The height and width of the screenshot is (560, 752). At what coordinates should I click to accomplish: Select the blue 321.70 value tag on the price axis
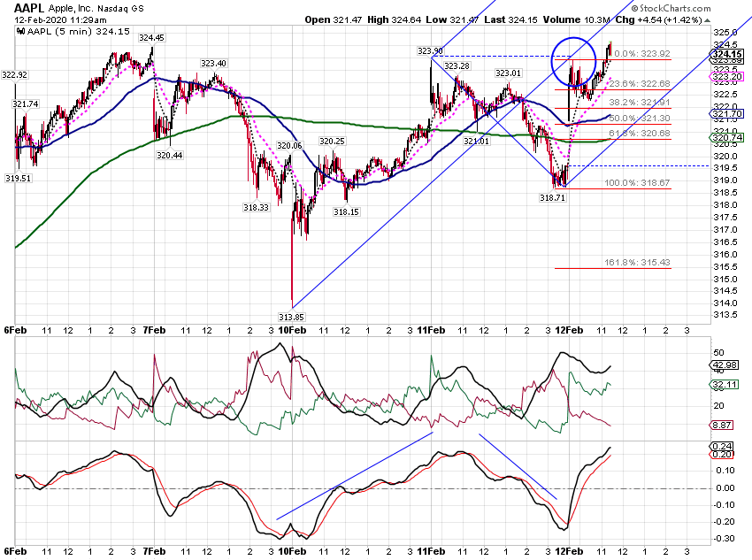(x=726, y=114)
